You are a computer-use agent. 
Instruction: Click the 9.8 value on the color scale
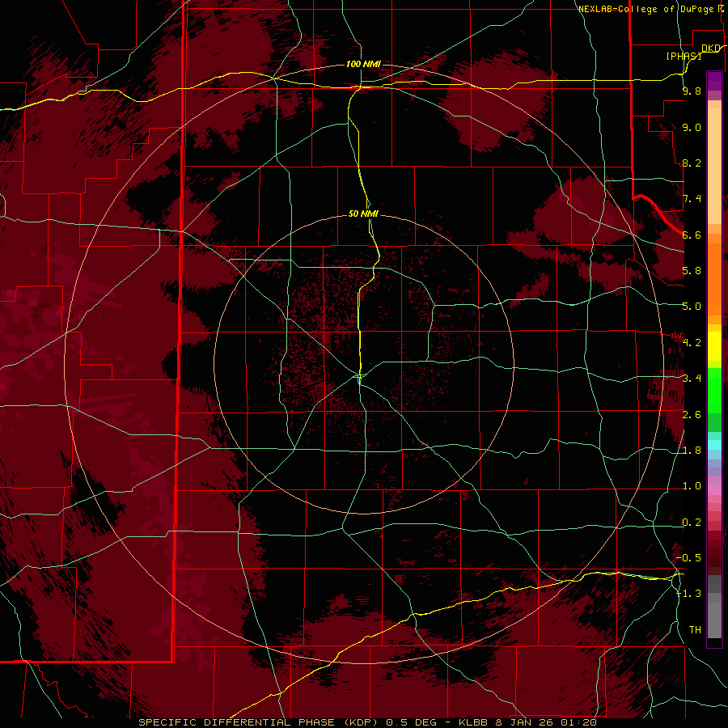[692, 91]
